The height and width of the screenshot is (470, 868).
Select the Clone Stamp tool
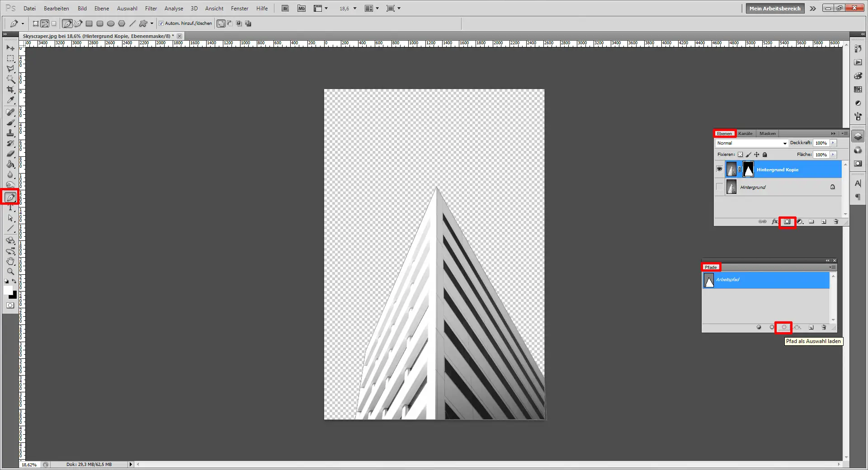(x=10, y=133)
